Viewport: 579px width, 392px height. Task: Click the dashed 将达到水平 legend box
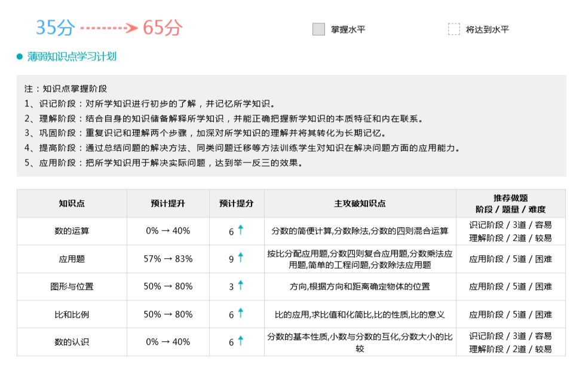click(x=454, y=29)
